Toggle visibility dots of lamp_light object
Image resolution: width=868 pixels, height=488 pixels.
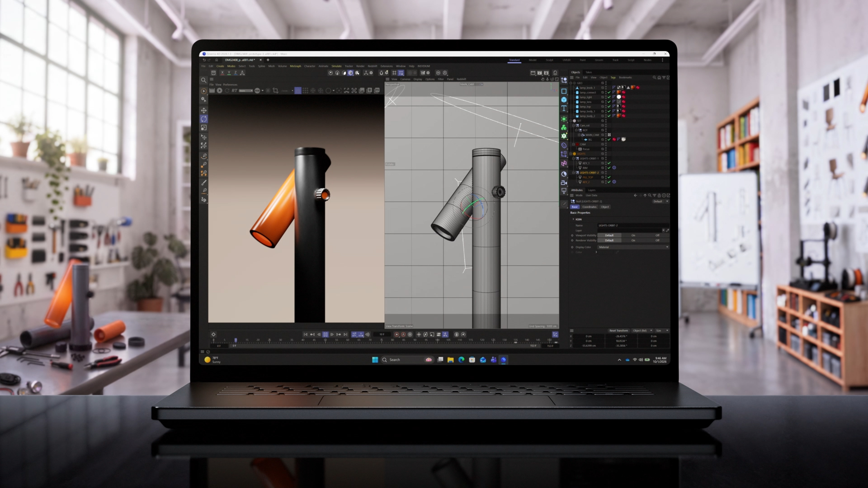click(x=606, y=97)
